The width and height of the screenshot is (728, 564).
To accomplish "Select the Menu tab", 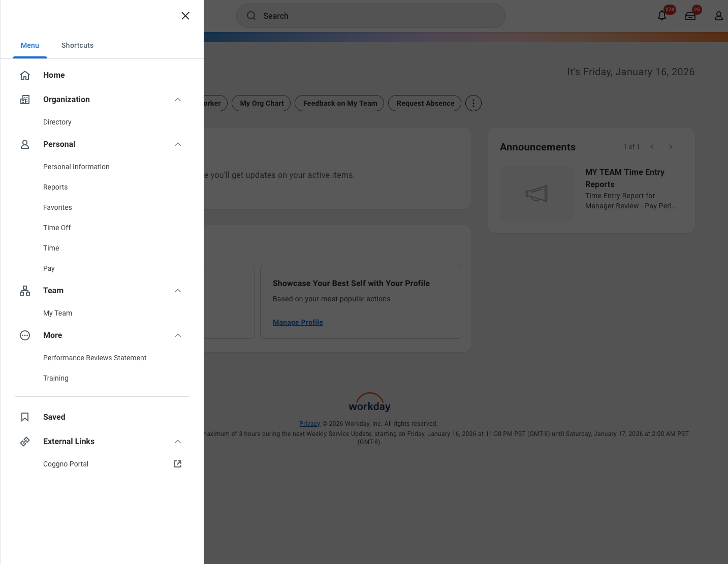I will pos(30,45).
